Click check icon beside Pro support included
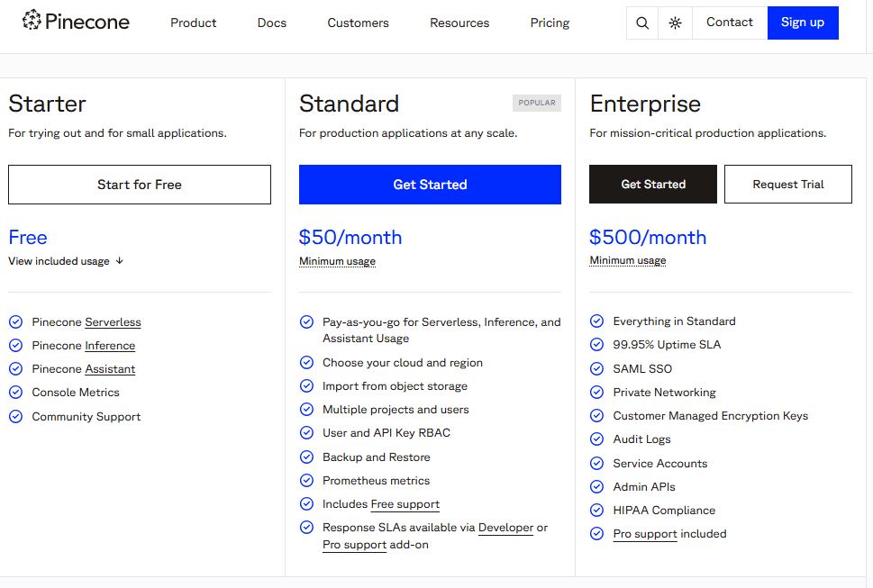This screenshot has height=588, width=873. coord(596,534)
